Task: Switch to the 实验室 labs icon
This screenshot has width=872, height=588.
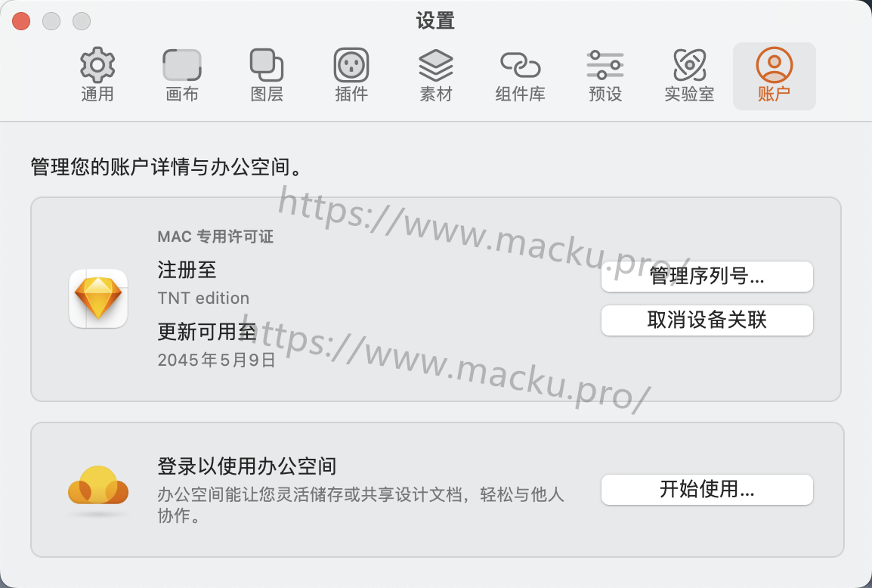Action: (x=690, y=65)
